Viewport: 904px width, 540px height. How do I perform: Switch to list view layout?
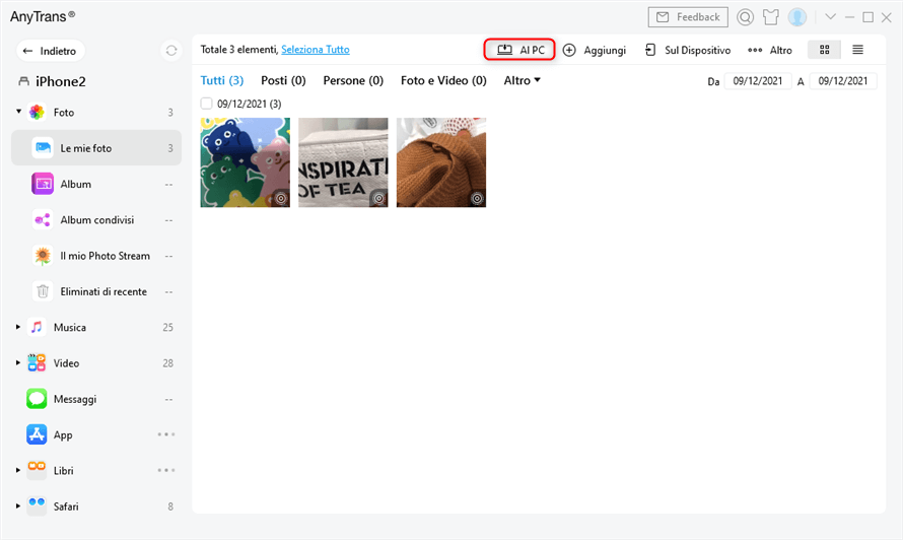(858, 50)
